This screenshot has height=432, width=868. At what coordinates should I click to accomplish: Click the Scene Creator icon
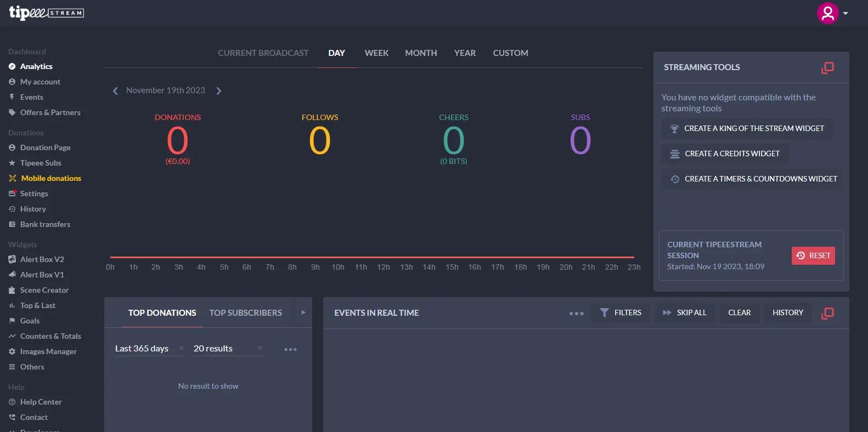(12, 290)
